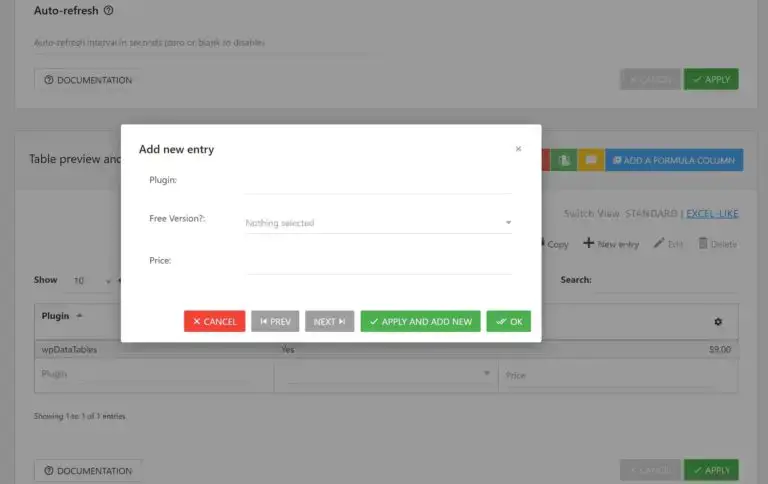The image size is (768, 484).
Task: Click the Auto-refresh help icon
Action: [109, 10]
